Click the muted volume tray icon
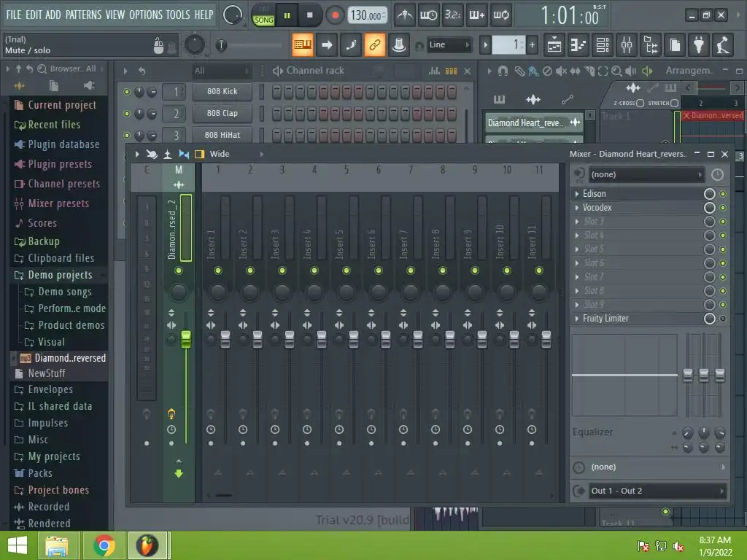The image size is (747, 560). 678,546
